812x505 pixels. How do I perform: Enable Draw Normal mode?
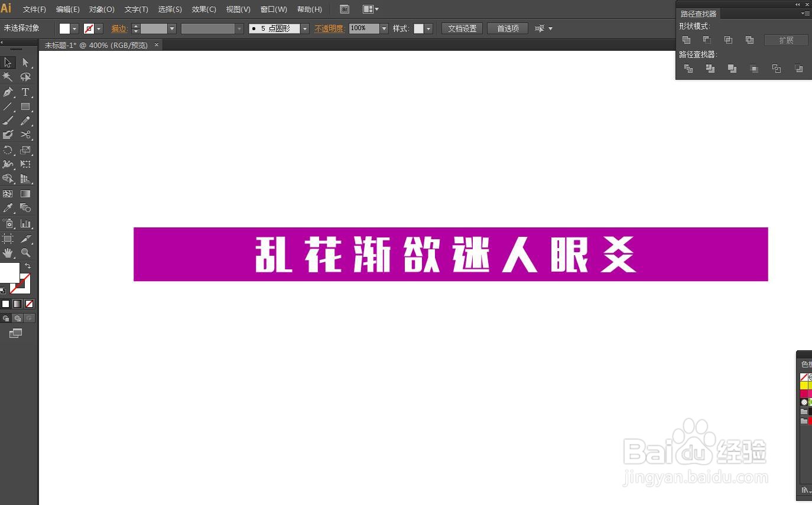(x=6, y=318)
